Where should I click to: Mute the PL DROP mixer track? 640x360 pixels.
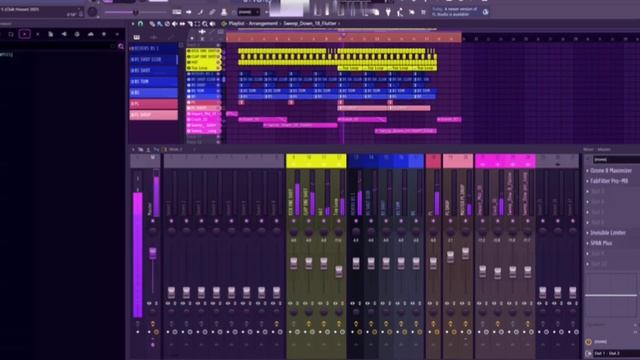(x=451, y=221)
